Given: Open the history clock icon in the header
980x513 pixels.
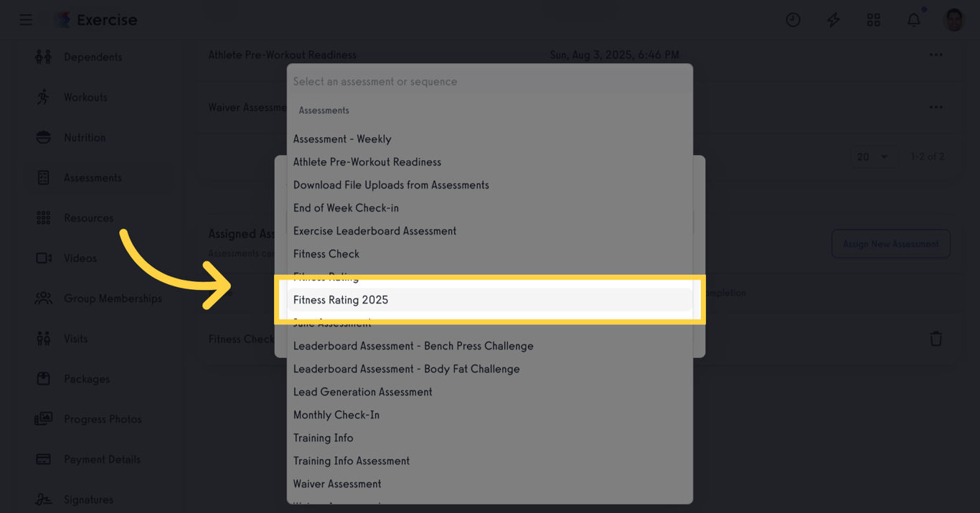Looking at the screenshot, I should (793, 19).
